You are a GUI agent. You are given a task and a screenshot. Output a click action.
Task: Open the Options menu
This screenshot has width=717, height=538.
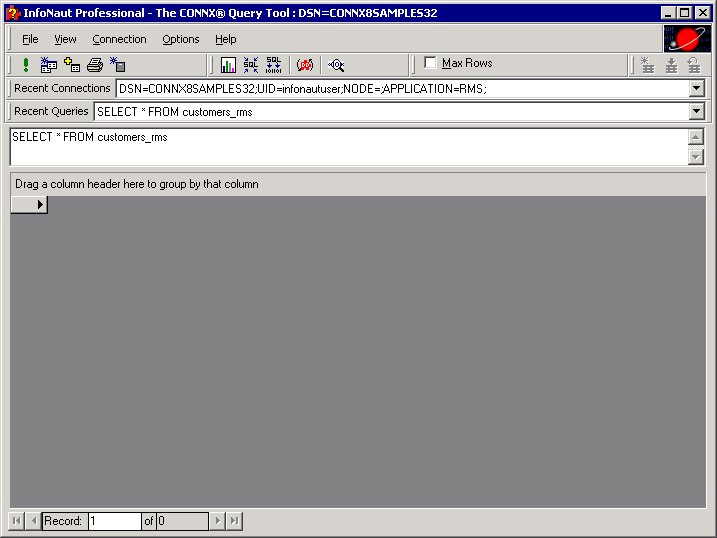click(181, 39)
